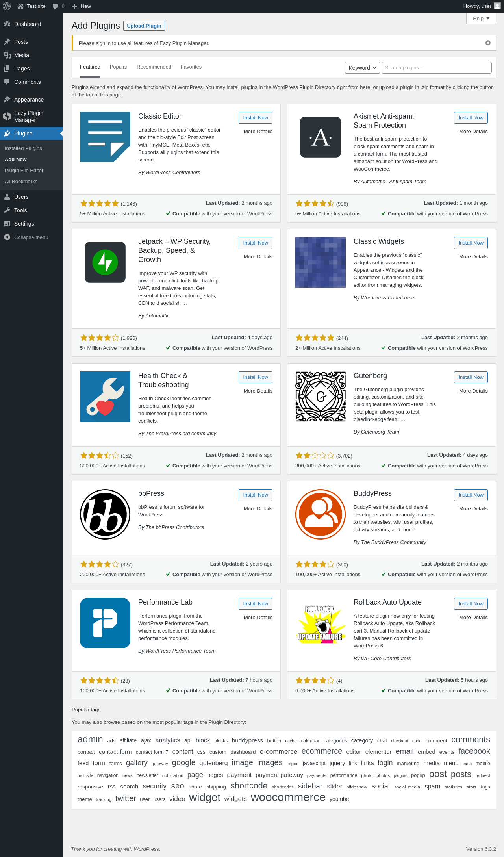Click the WordPress logo in admin bar
The width and height of the screenshot is (504, 857).
[7, 6]
